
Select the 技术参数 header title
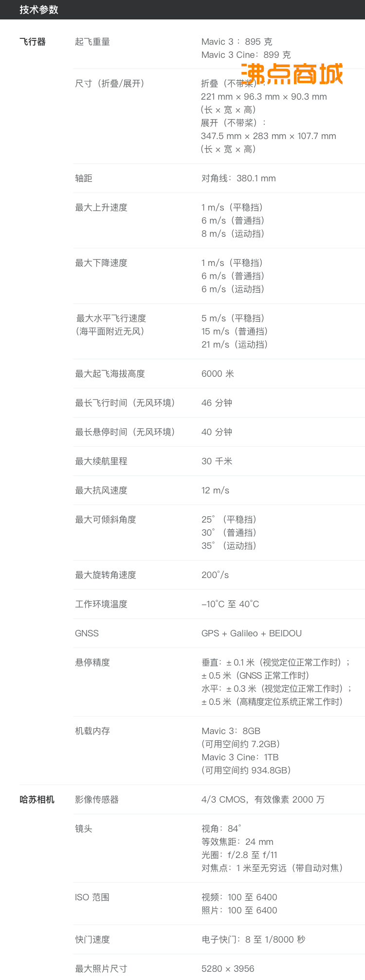(39, 10)
